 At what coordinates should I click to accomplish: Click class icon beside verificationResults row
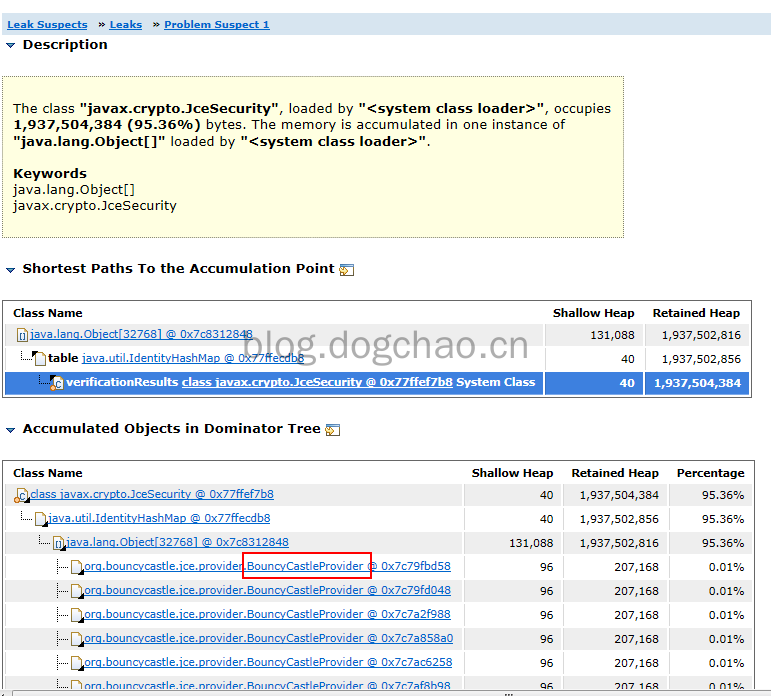pos(57,383)
